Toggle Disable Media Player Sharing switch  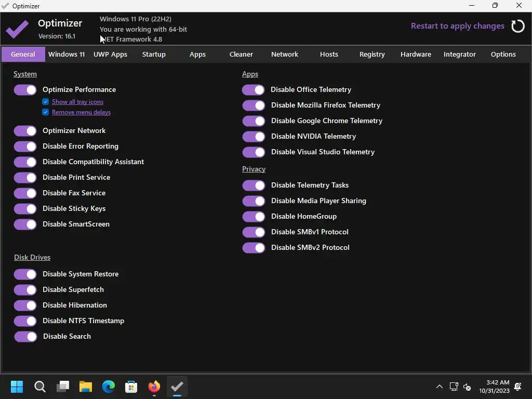pyautogui.click(x=254, y=201)
